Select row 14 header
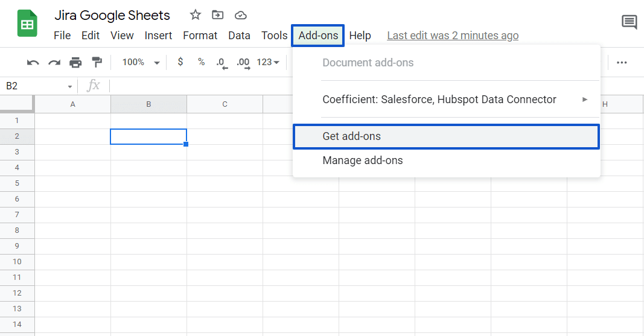644x336 pixels. [17, 325]
